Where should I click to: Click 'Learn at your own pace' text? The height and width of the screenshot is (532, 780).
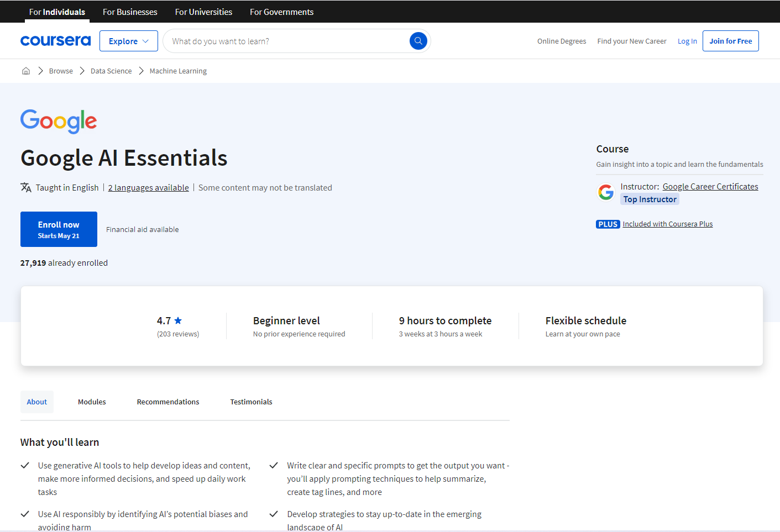[583, 334]
